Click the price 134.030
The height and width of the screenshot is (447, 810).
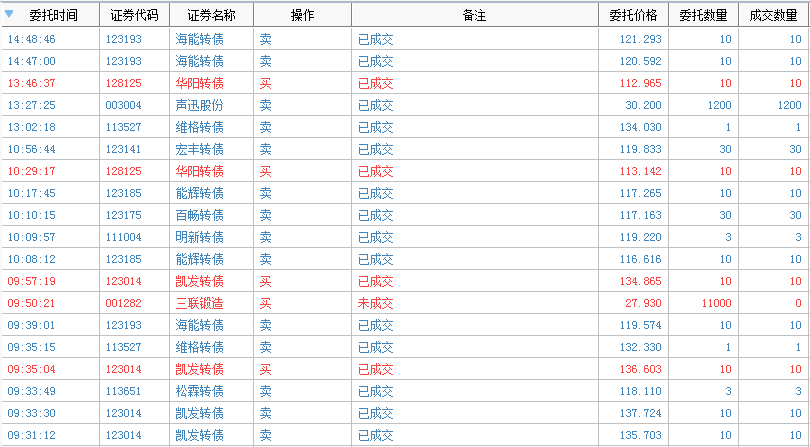pyautogui.click(x=641, y=127)
